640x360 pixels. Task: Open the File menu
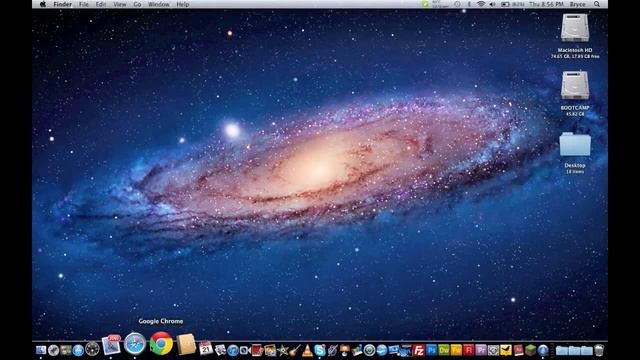[x=84, y=4]
